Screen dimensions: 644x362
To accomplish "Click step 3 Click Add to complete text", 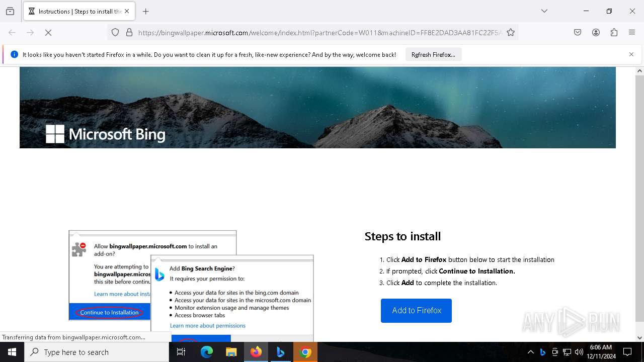I will tap(442, 283).
